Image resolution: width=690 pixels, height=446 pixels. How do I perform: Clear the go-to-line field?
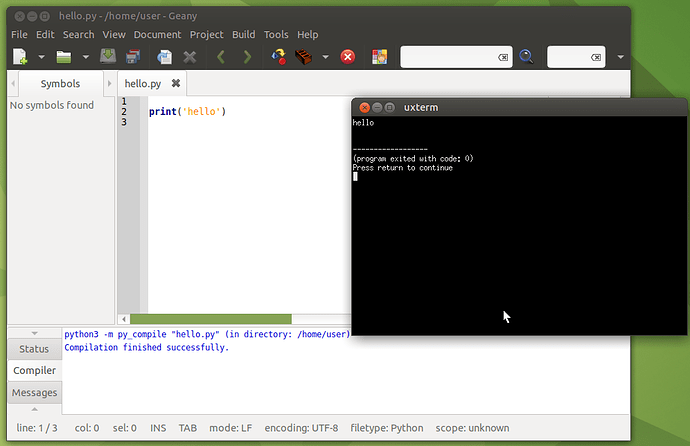[596, 57]
